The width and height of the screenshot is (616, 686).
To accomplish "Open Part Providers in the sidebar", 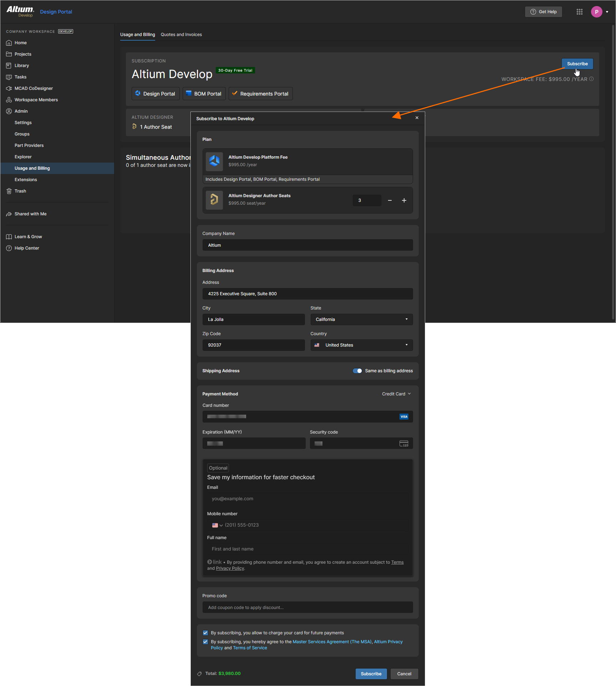I will pos(29,145).
